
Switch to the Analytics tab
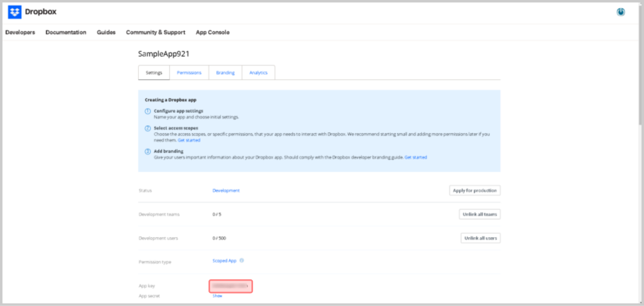click(258, 73)
